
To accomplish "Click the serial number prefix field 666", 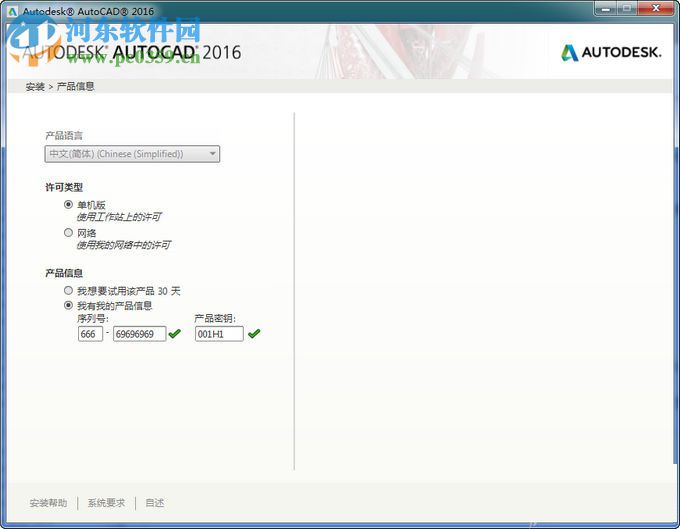I will [90, 334].
